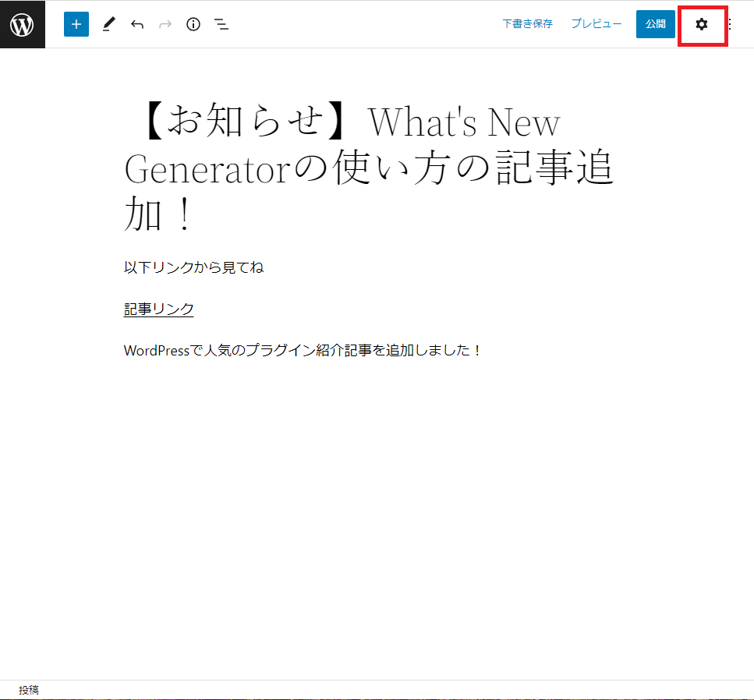Image resolution: width=754 pixels, height=700 pixels.
Task: Open the three-dot options menu
Action: tap(730, 24)
